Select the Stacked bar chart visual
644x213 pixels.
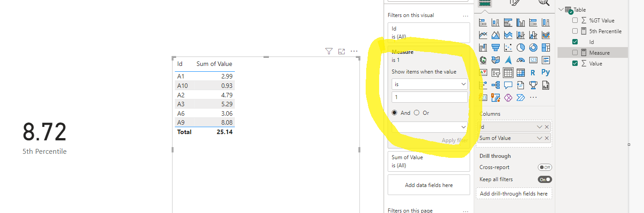tap(483, 22)
